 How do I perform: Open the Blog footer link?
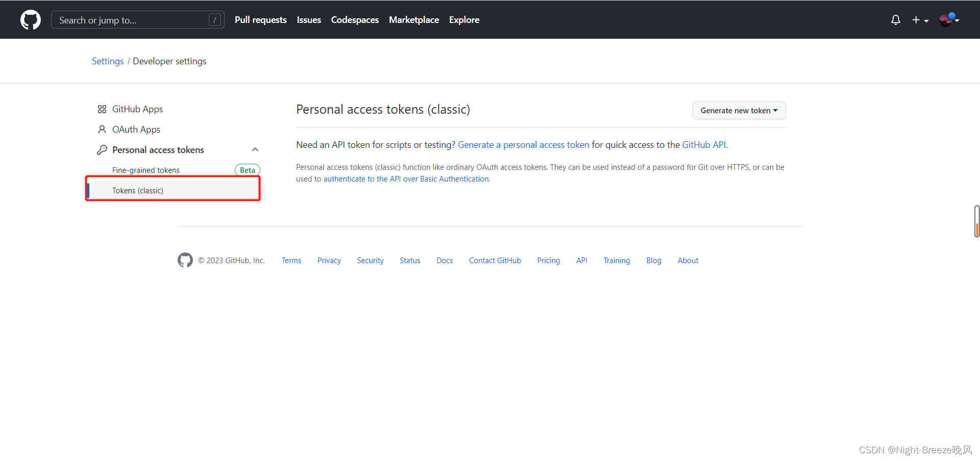654,261
